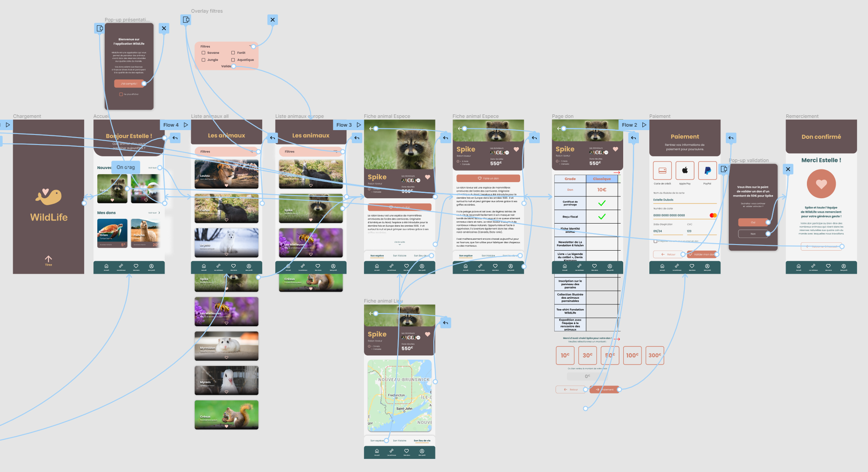Screen dimensions: 868x472
Task: Click overlay icon beside Pop-up présentation frame
Action: 100,28
